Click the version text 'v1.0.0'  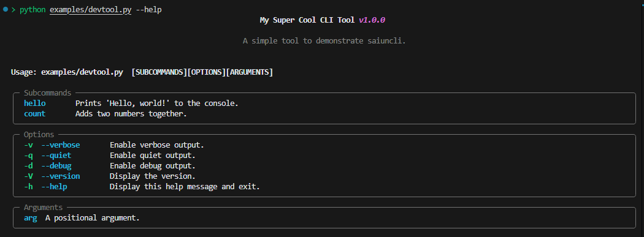(x=372, y=20)
